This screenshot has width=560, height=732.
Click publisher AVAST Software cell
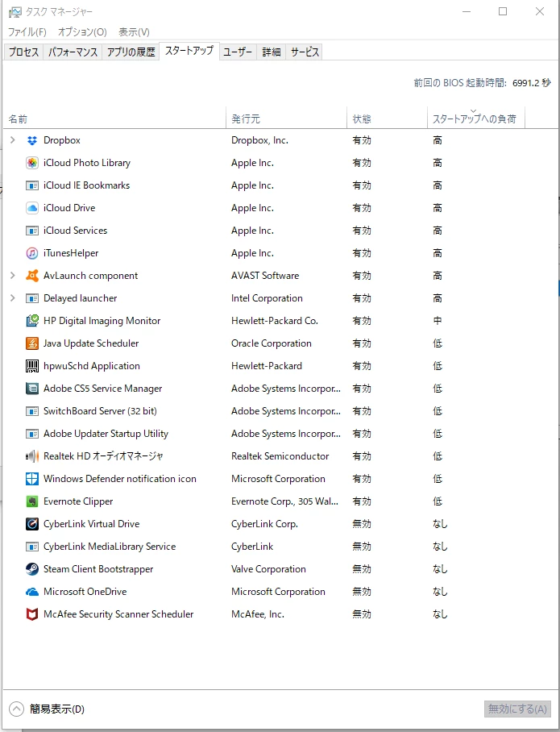pyautogui.click(x=265, y=276)
